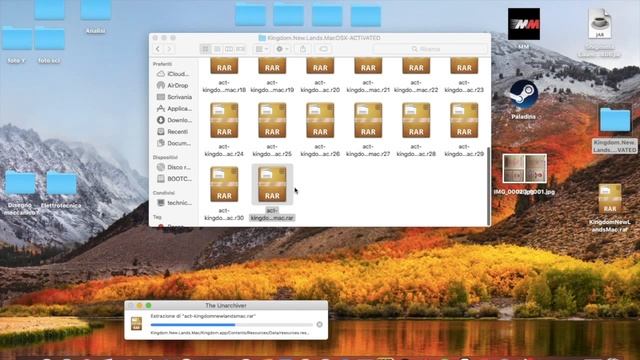The image size is (640, 360).
Task: Open Recenti in the Finder sidebar
Action: 174,131
